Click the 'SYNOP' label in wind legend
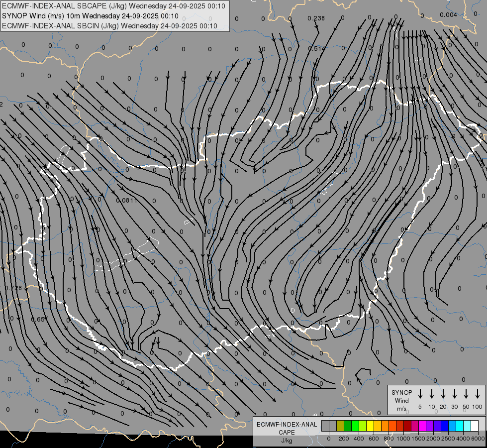Viewport: 487px width, 448px height. pos(401,393)
